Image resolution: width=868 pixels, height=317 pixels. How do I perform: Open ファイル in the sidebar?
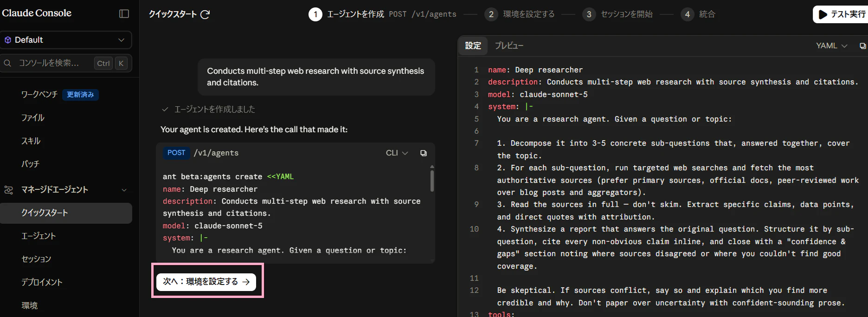point(33,118)
